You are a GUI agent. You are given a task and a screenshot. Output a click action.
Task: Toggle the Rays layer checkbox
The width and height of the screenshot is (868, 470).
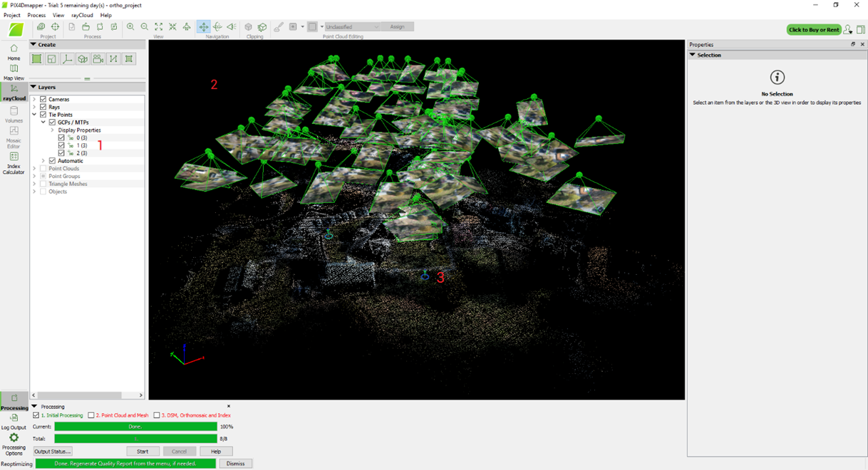[x=43, y=108]
